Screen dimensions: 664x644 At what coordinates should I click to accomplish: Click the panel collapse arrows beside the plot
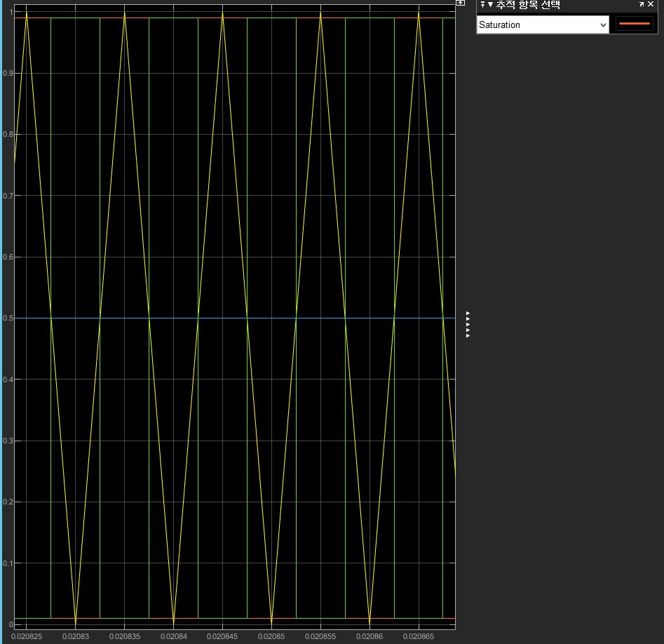tap(468, 325)
